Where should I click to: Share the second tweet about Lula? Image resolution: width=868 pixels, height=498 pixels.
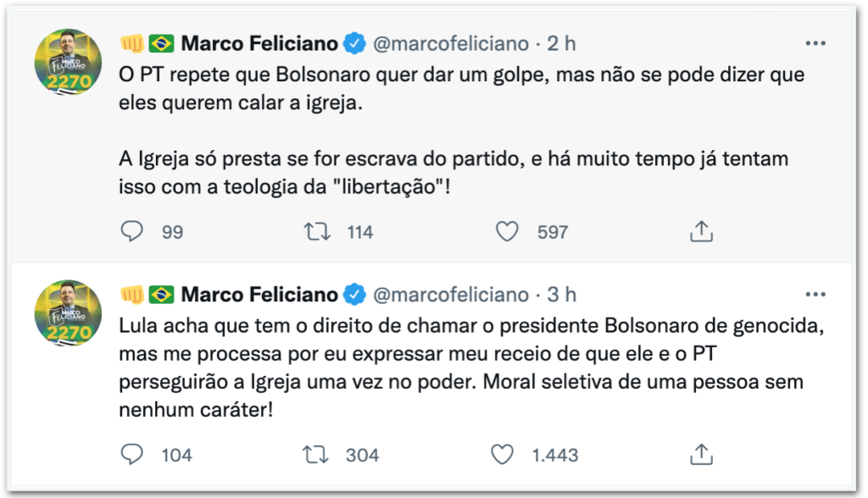[x=701, y=455]
